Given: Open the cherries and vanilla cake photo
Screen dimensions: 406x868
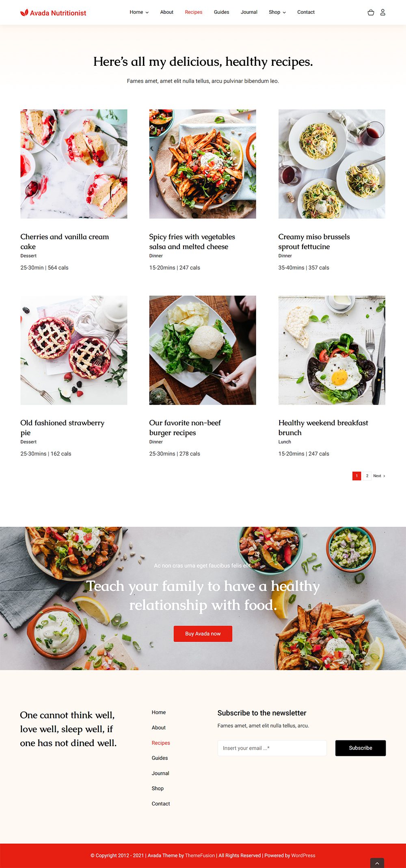Looking at the screenshot, I should [74, 164].
